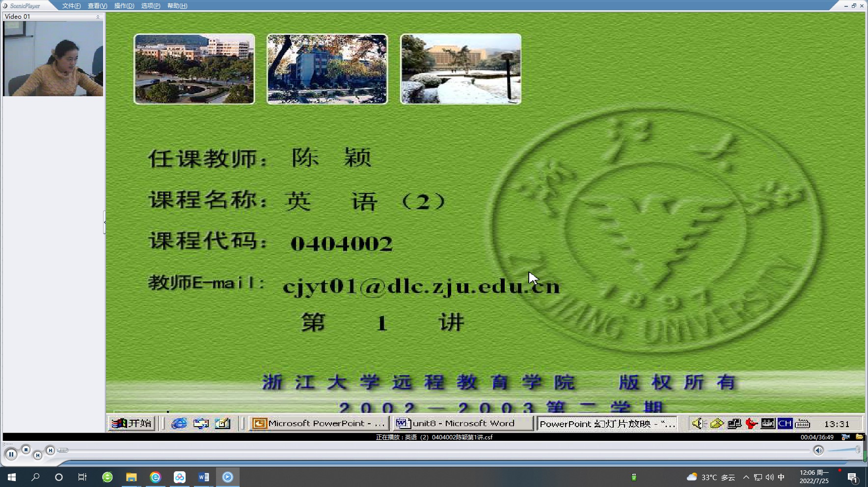The image size is (868, 487).
Task: Click the 开始 button in recorded desktop
Action: pos(132,423)
